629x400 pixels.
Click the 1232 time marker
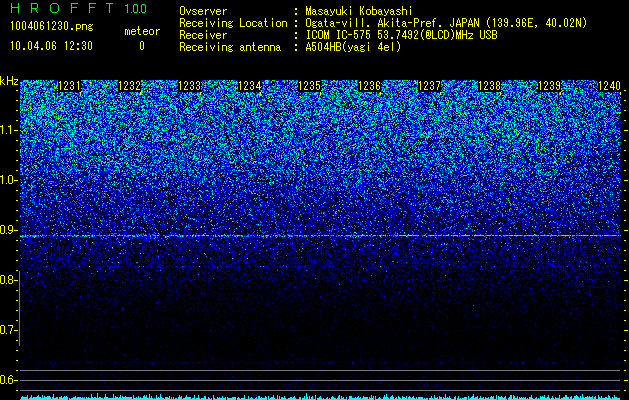coord(130,86)
